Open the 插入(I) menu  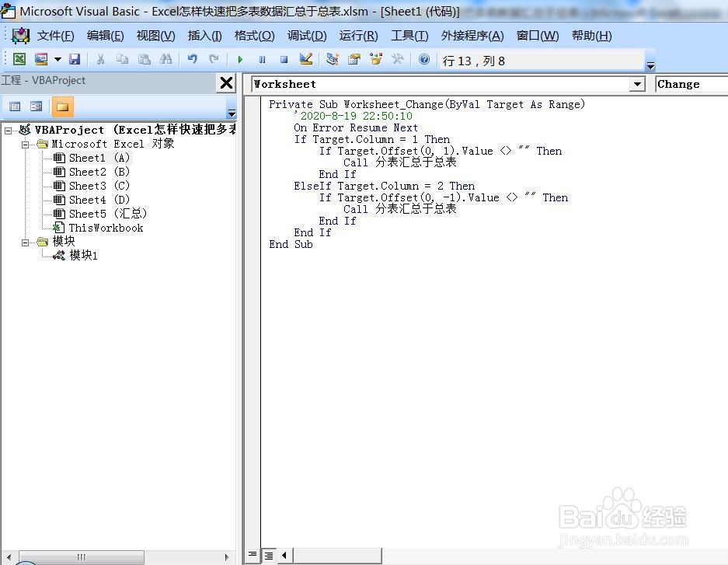tap(205, 36)
